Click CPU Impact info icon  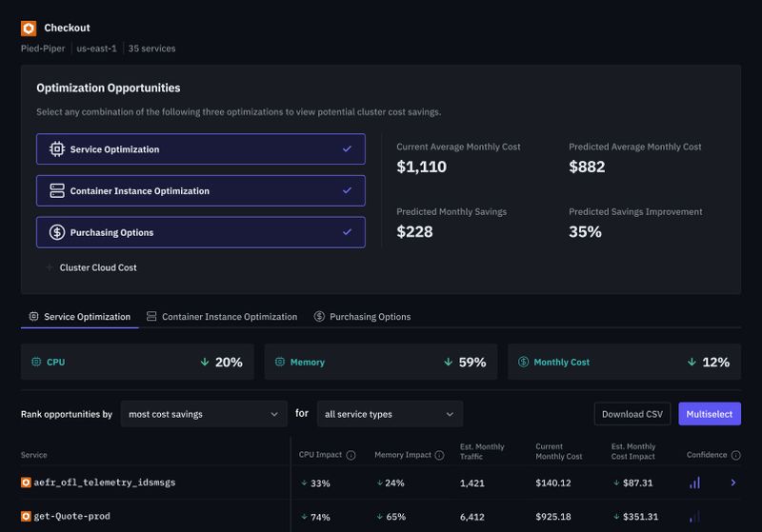coord(351,456)
